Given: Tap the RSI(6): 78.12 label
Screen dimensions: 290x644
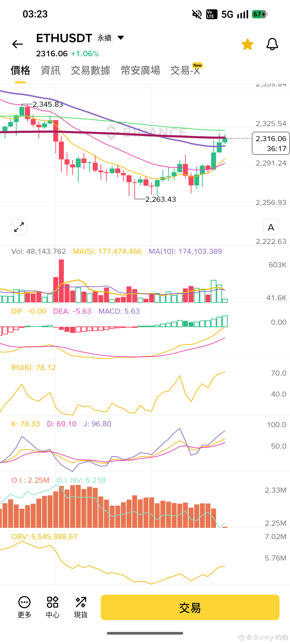Looking at the screenshot, I should pyautogui.click(x=33, y=368).
